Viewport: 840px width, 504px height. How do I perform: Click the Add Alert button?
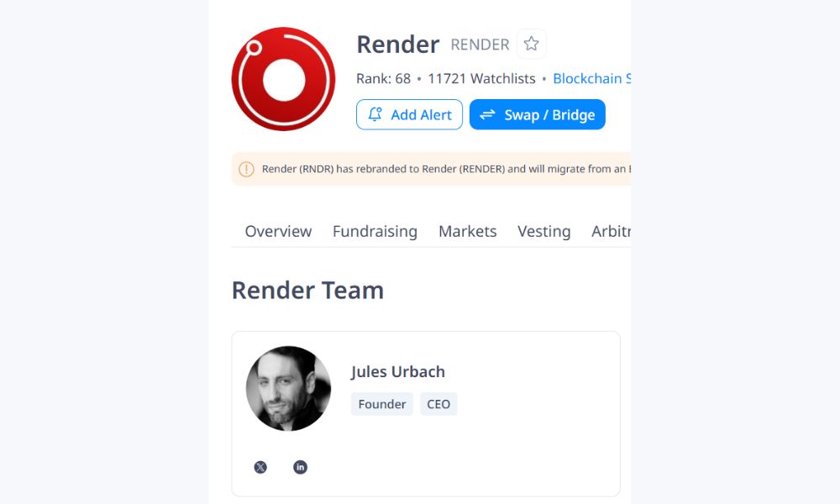(x=409, y=114)
